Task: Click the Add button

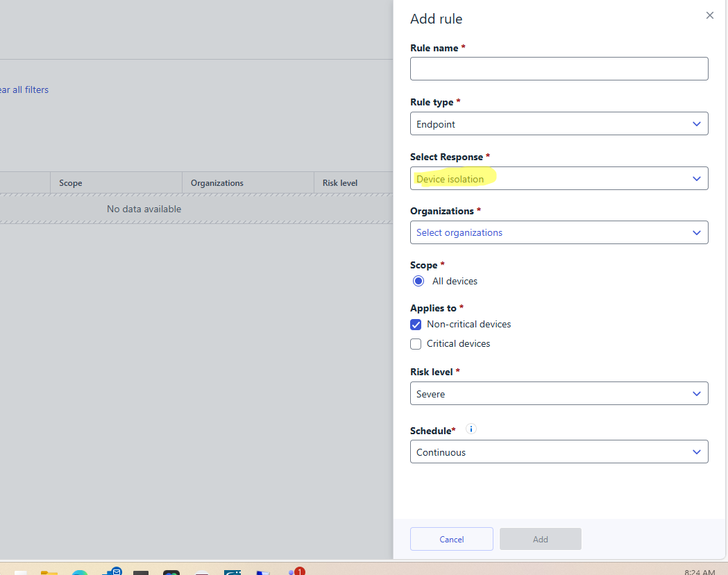Action: (541, 539)
